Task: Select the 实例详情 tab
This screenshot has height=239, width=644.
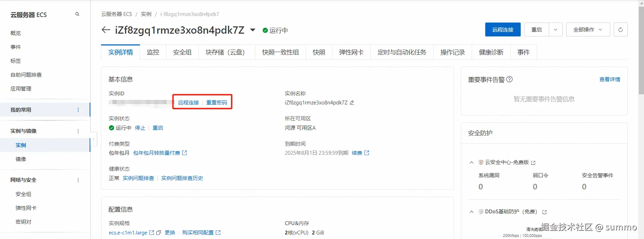Action: coord(121,52)
